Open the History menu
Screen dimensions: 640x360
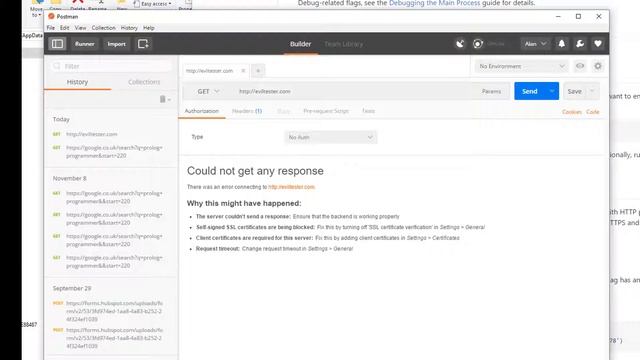pos(129,28)
